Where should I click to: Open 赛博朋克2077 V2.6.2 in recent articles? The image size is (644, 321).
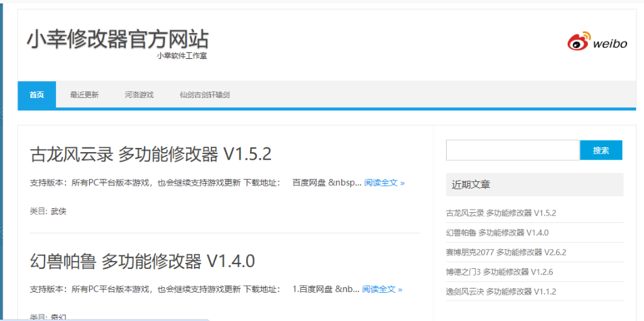click(505, 252)
